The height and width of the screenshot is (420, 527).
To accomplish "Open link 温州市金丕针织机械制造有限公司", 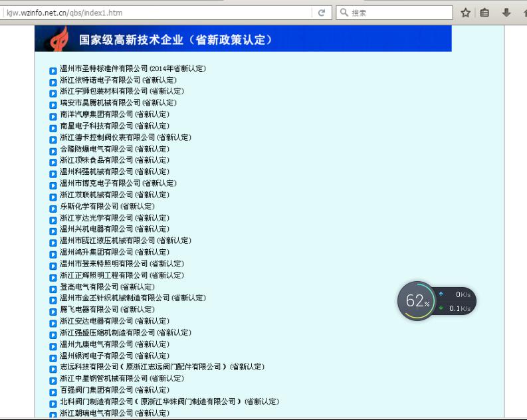I will coord(133,298).
